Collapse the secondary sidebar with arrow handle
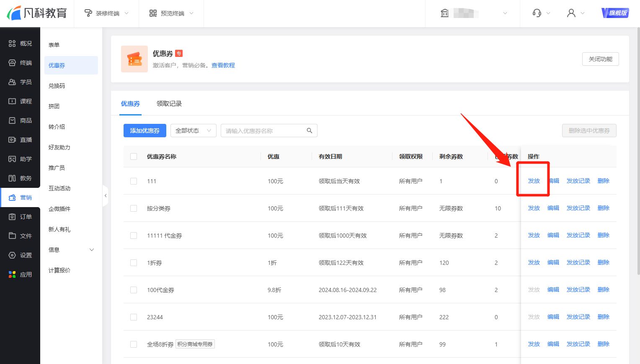 pos(106,195)
